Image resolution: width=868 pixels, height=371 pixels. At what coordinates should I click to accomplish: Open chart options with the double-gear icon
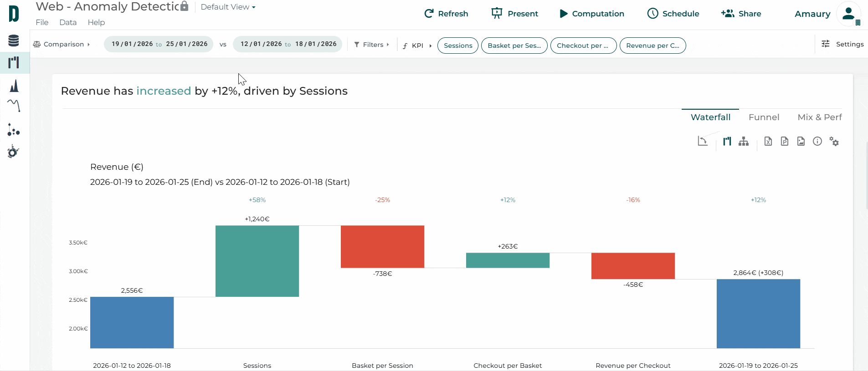[834, 142]
